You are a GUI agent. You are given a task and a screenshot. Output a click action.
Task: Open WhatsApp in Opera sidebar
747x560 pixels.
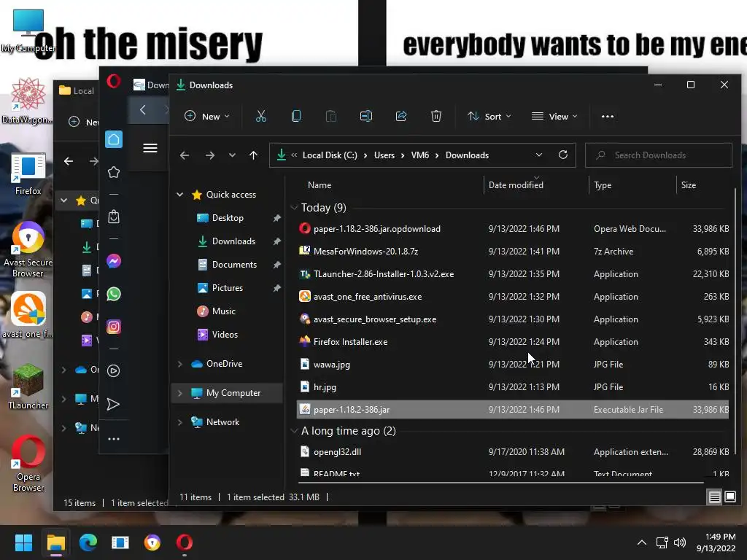click(x=113, y=294)
